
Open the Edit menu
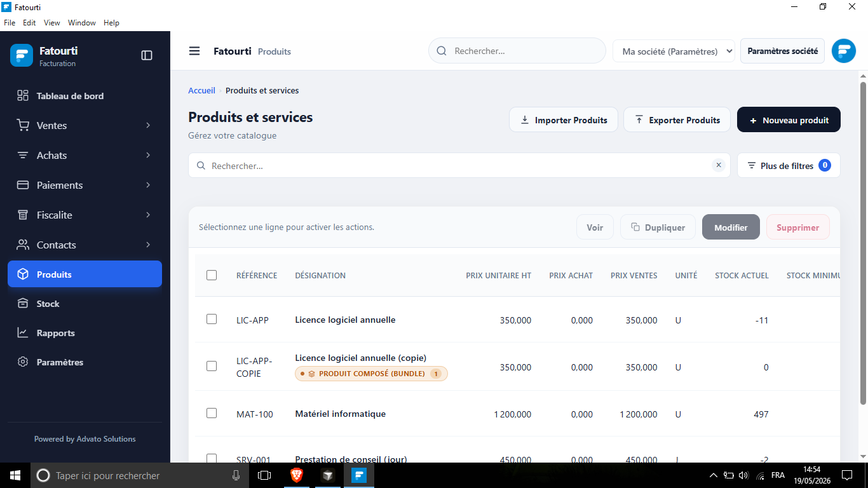(x=29, y=23)
